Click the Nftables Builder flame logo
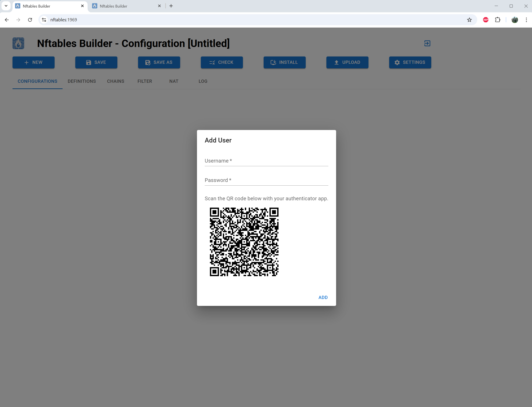532x407 pixels. point(18,43)
